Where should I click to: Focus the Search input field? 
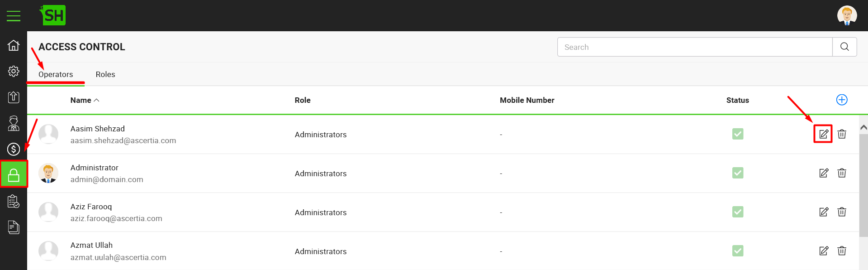point(695,47)
